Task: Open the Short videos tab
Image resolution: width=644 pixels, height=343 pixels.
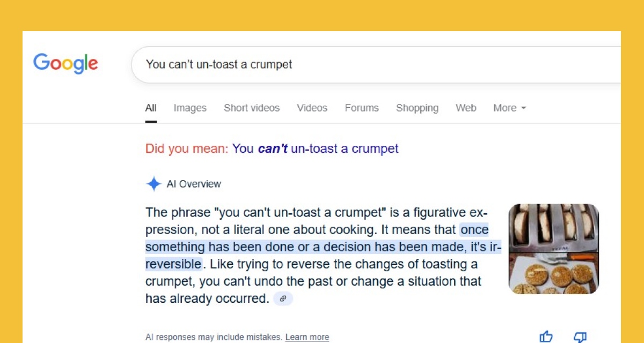Action: [x=252, y=108]
